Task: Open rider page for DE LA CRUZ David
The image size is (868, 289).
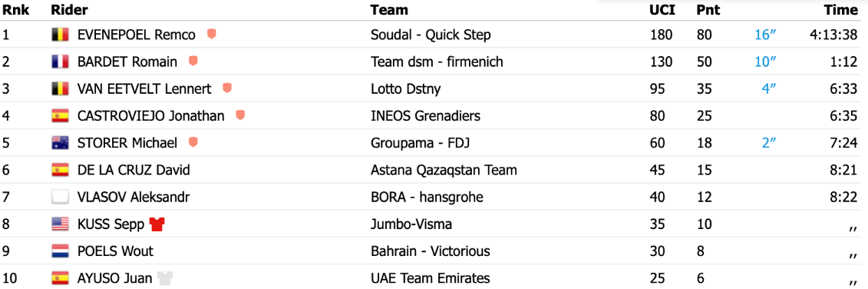Action: (134, 170)
